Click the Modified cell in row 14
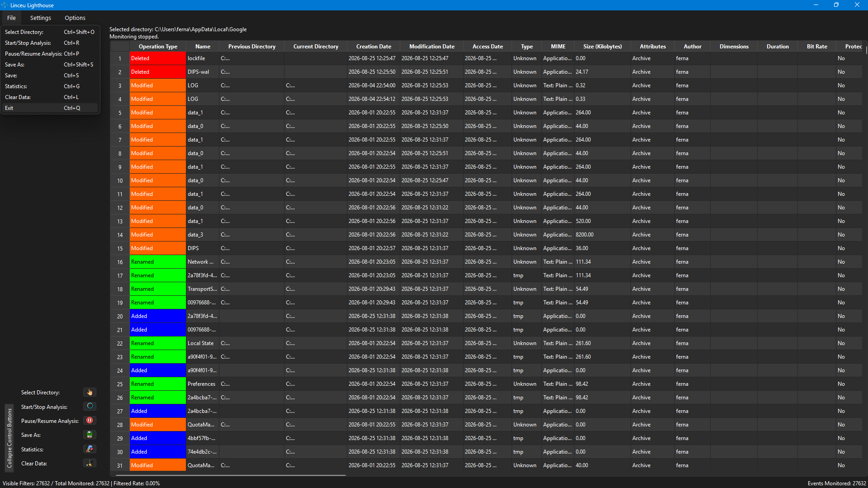The width and height of the screenshot is (868, 488). tap(158, 235)
